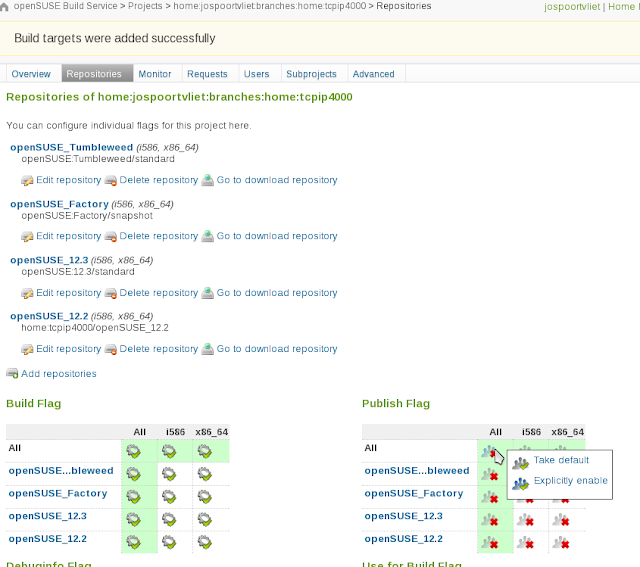Open the Requests tab

tap(207, 74)
